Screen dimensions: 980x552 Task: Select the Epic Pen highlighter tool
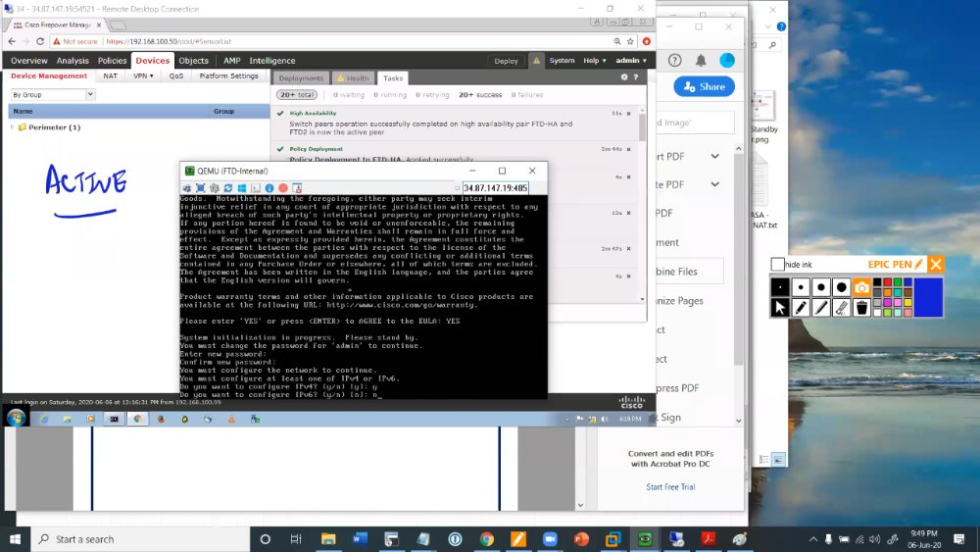tap(821, 308)
